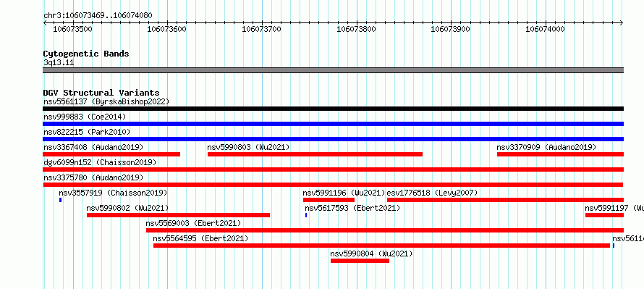
Task: Click the nsv3367408 (Audano2019) label
Action: point(93,147)
